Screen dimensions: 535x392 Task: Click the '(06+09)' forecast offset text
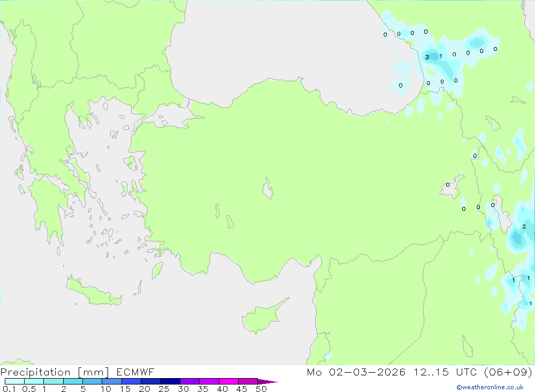click(508, 372)
